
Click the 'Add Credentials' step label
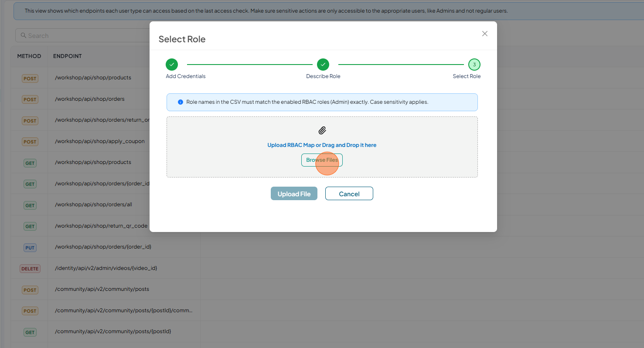point(186,76)
